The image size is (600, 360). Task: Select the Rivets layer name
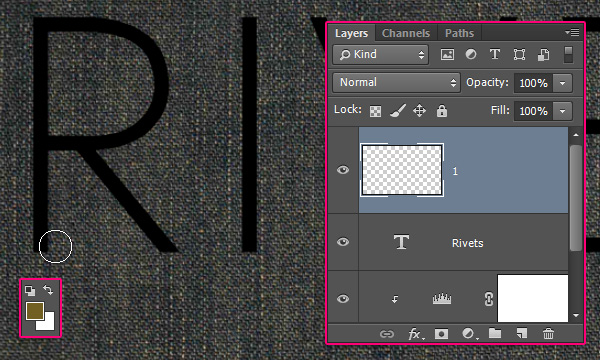(467, 243)
